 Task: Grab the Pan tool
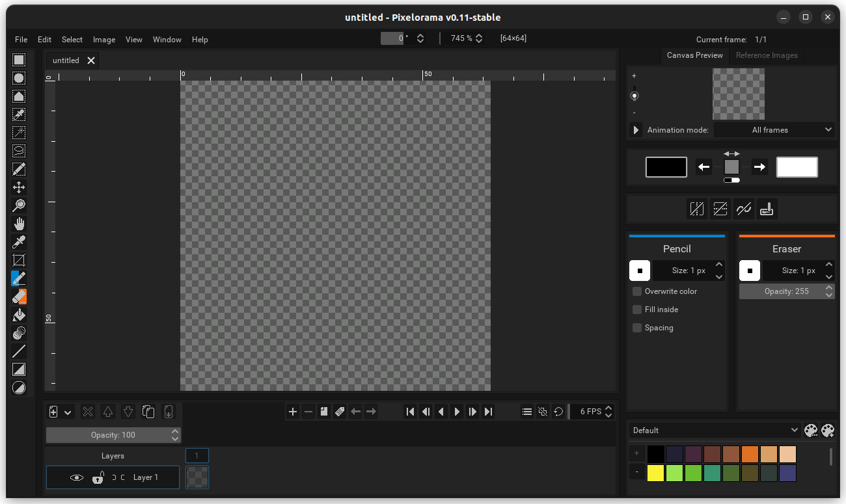[19, 223]
